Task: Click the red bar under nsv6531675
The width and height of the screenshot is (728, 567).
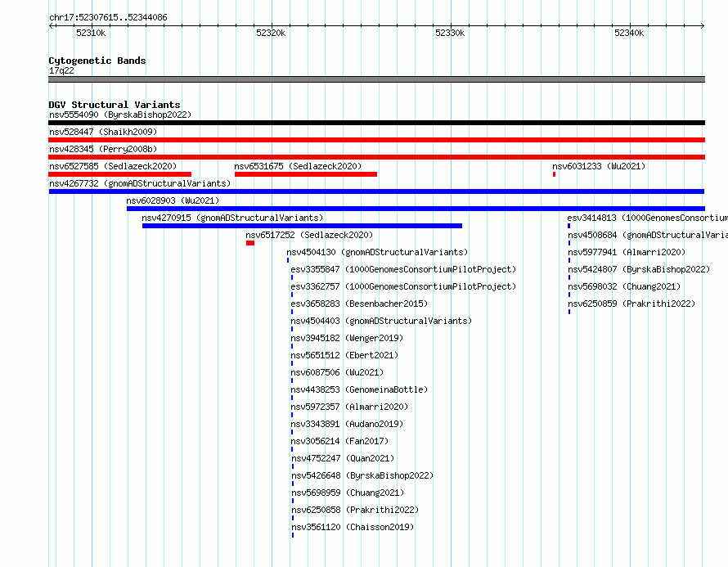Action: [x=306, y=174]
